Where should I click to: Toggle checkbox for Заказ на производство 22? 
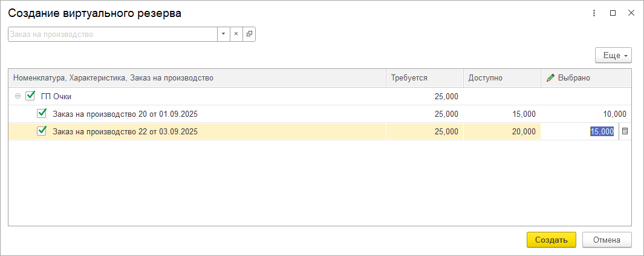42,131
